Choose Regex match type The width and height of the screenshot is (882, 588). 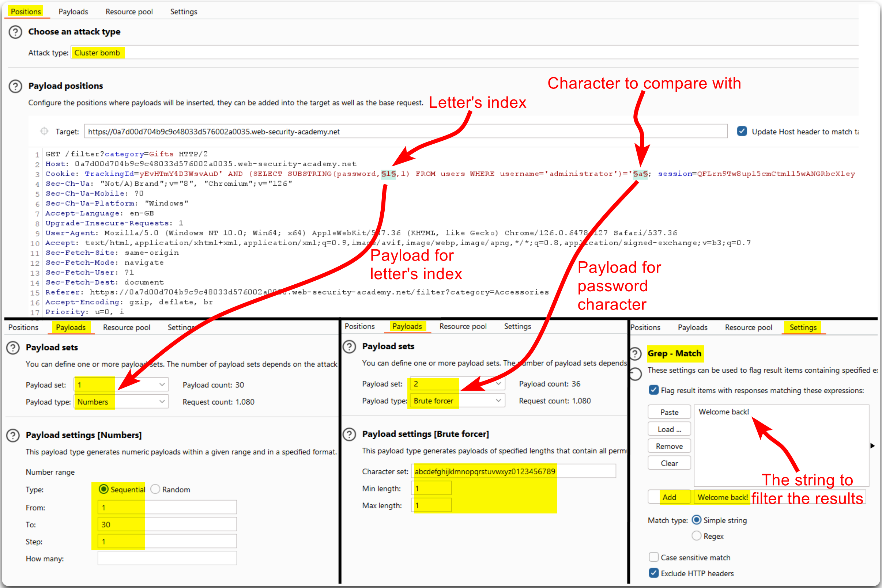point(696,536)
